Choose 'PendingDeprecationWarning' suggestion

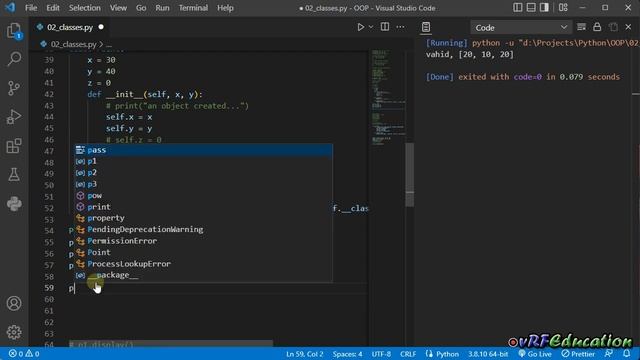click(203, 229)
